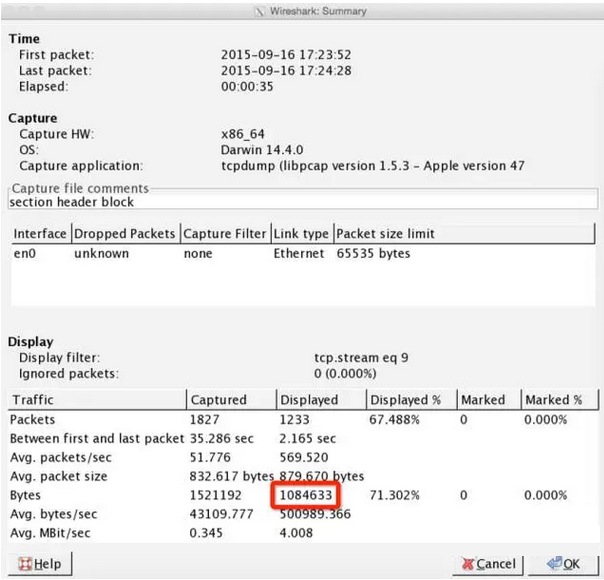The image size is (604, 580).
Task: Select the Link type column header
Action: coord(301,234)
